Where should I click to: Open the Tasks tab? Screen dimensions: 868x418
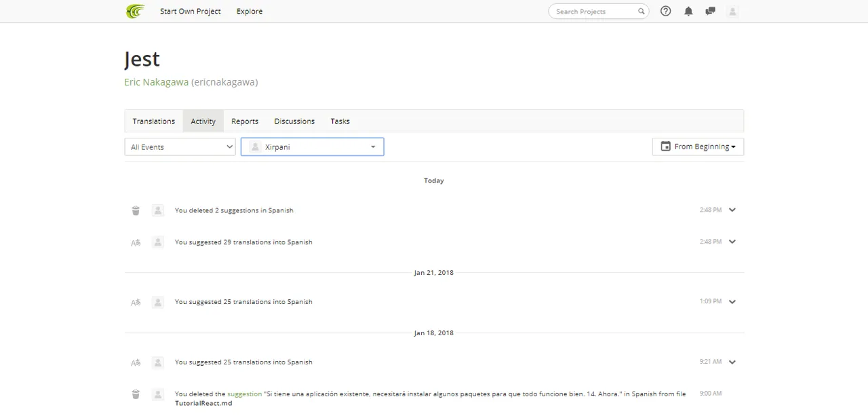(x=340, y=121)
